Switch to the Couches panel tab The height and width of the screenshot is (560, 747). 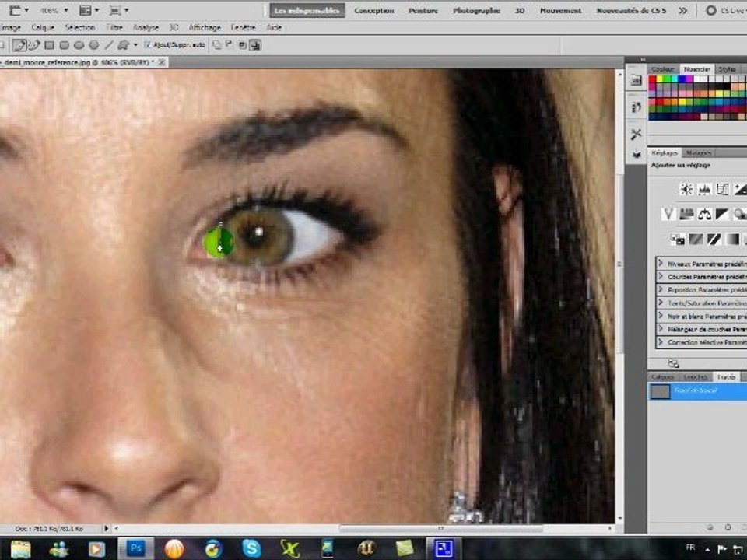coord(695,376)
